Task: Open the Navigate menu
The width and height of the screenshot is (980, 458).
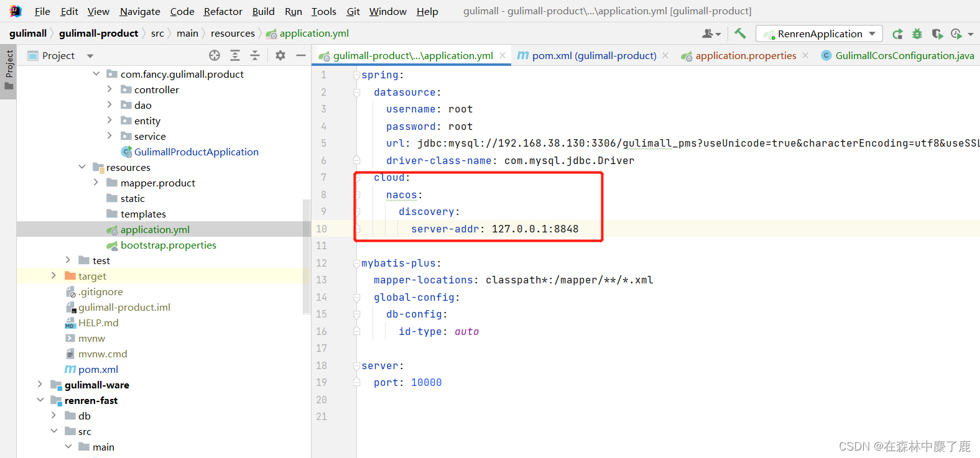Action: pyautogui.click(x=140, y=11)
